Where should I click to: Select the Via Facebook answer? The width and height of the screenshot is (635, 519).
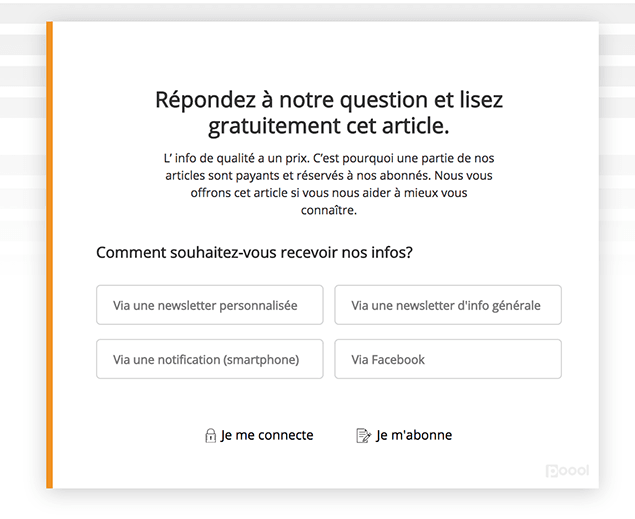click(448, 359)
